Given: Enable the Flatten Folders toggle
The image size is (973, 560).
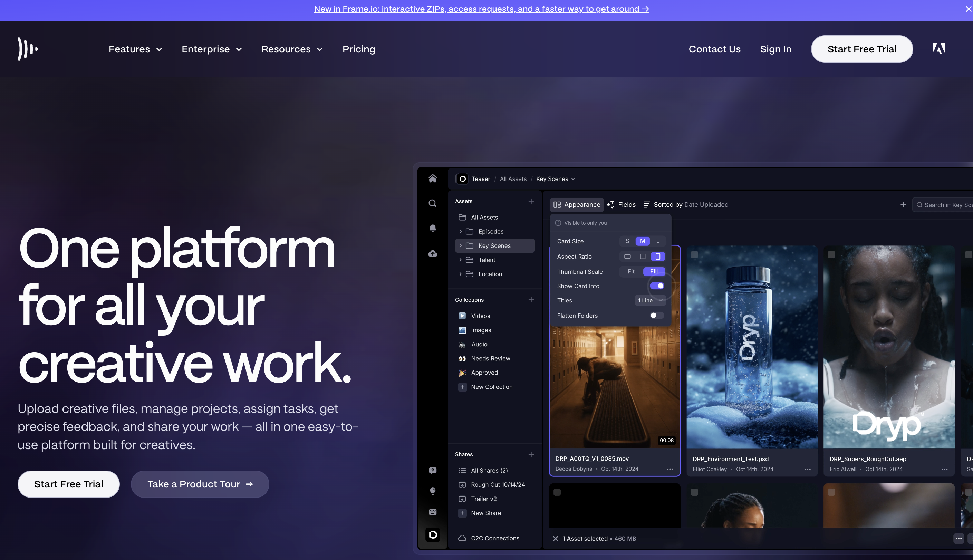Looking at the screenshot, I should point(656,315).
